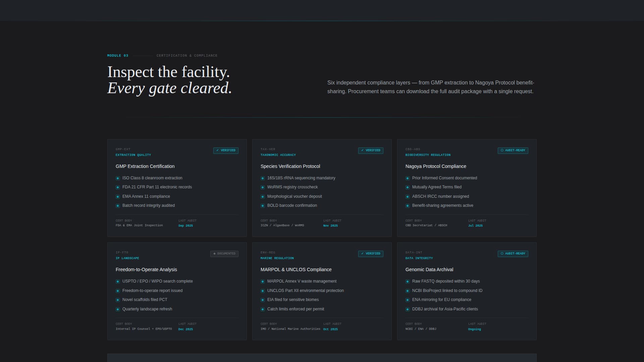
Task: Click the bullet icon beside ISO Class 8 cleanroom extraction
Action: [x=118, y=178]
